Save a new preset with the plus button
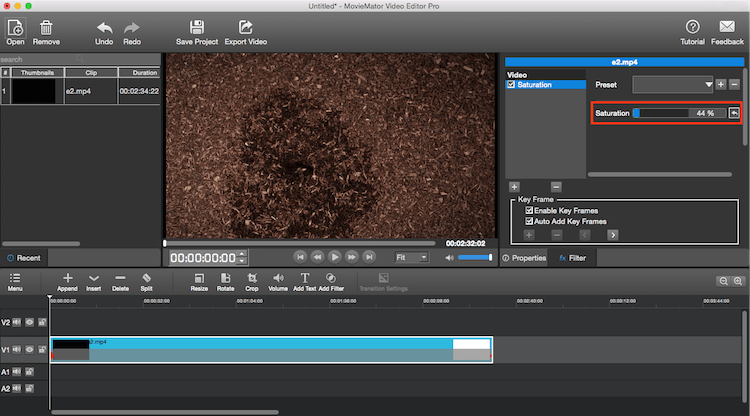Image resolution: width=750 pixels, height=416 pixels. coord(721,85)
